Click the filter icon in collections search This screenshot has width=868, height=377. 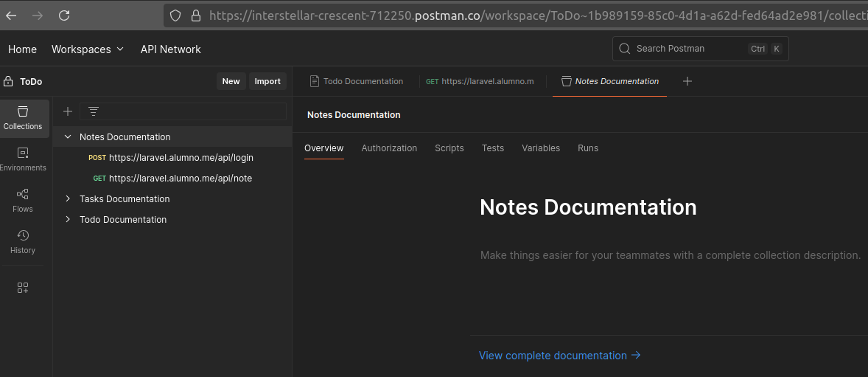[x=94, y=111]
